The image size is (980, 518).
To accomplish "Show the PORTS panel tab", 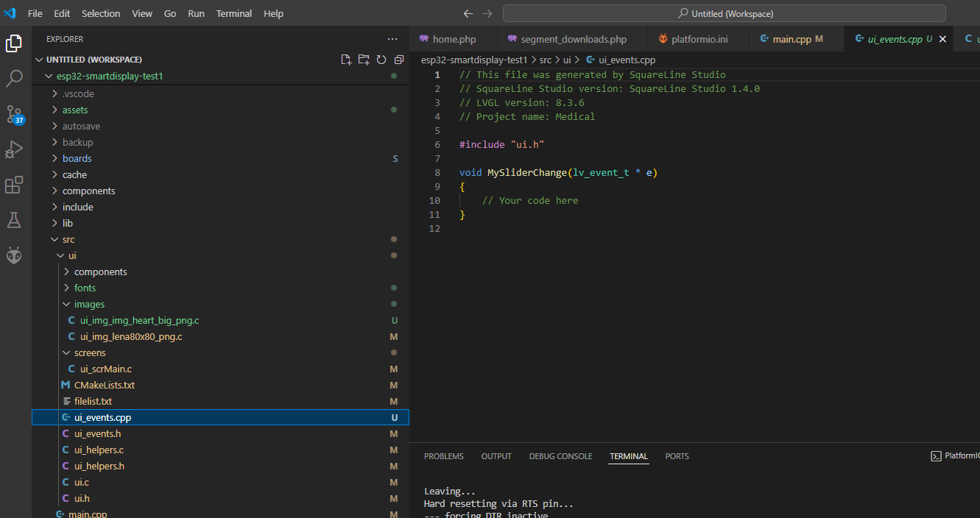I will [x=677, y=456].
